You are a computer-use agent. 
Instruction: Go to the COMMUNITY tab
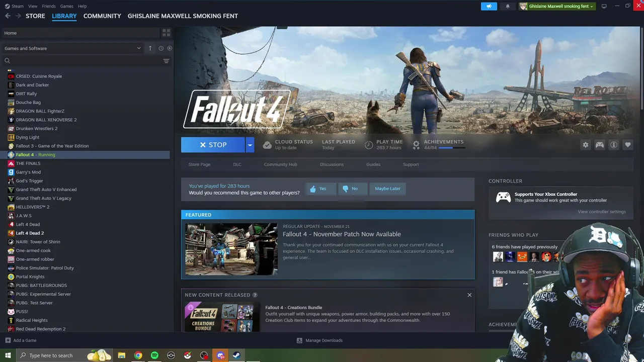(x=102, y=16)
